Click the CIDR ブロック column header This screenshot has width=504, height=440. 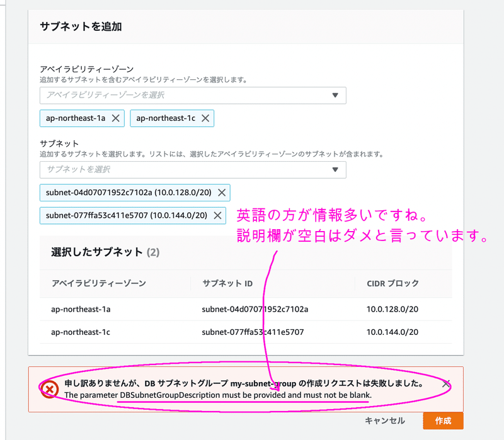392,283
